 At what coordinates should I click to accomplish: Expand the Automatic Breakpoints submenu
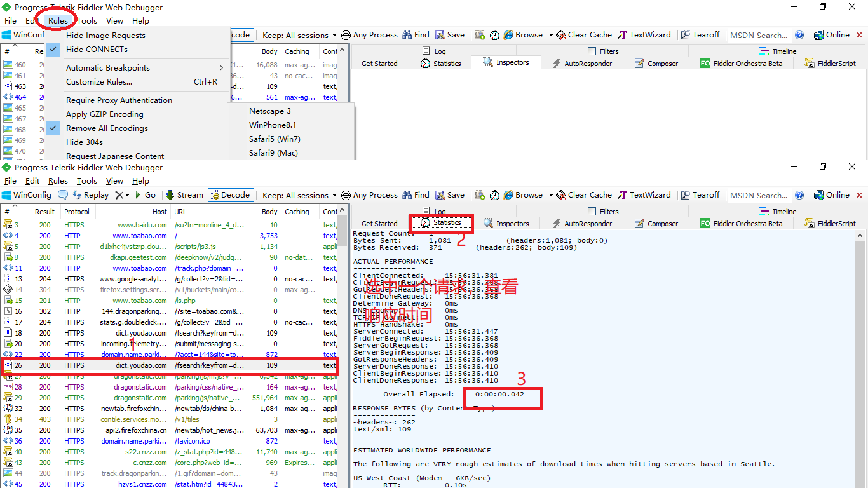pos(137,67)
